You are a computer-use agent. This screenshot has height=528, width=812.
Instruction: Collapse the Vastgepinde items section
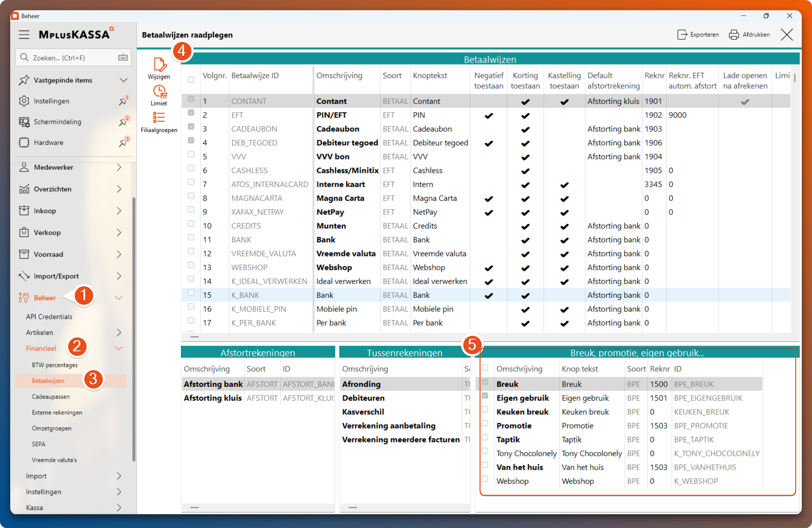123,80
